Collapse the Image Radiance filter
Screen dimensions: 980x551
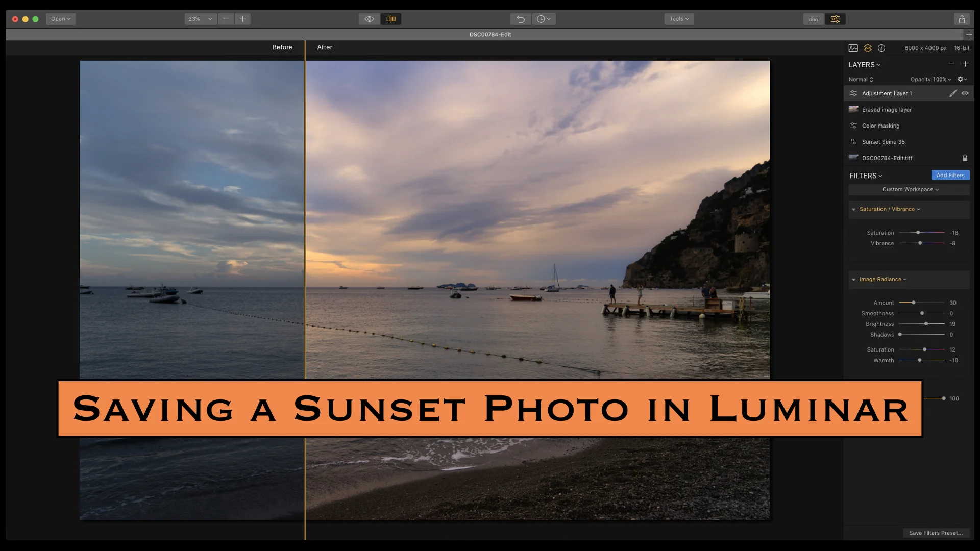point(853,280)
